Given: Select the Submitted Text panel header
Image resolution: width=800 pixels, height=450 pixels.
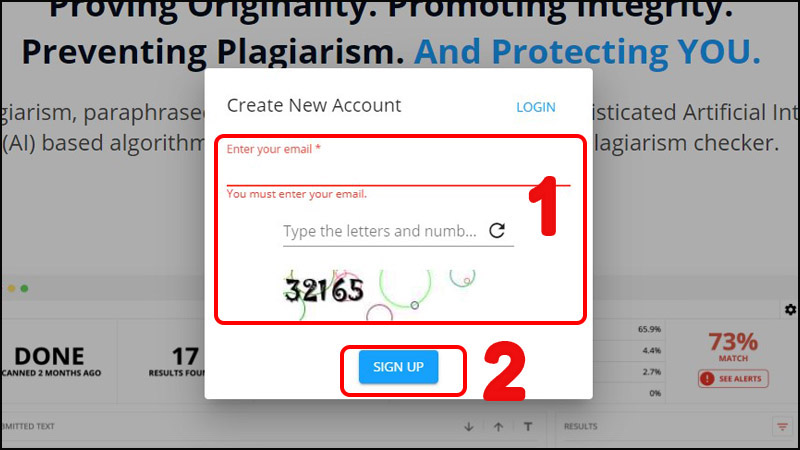Looking at the screenshot, I should click(28, 426).
